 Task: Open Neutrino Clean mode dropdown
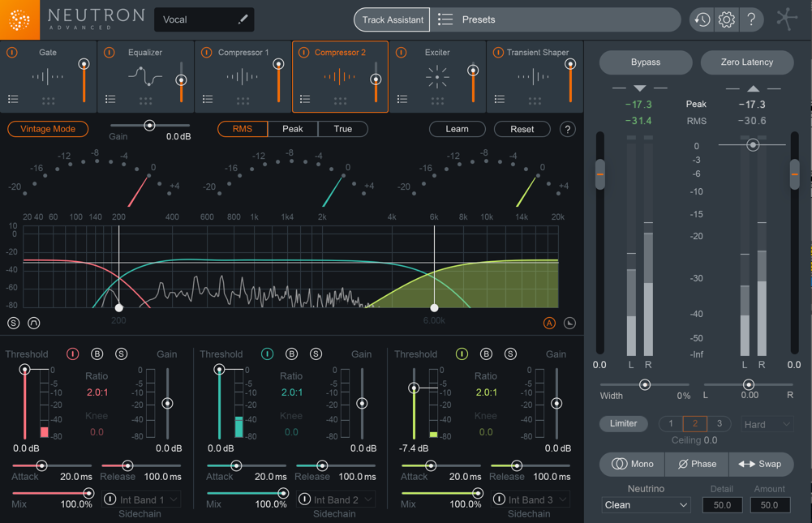tap(647, 505)
